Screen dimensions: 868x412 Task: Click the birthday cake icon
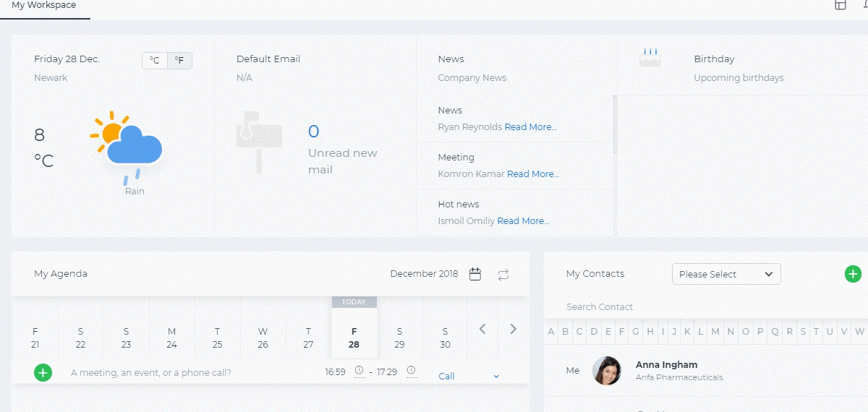coord(650,58)
